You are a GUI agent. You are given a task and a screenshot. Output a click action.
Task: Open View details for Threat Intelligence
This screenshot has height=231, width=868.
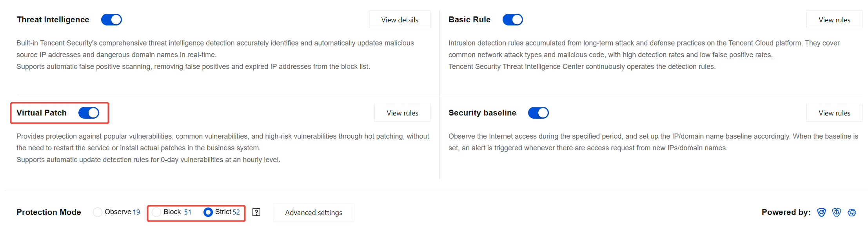pos(399,20)
